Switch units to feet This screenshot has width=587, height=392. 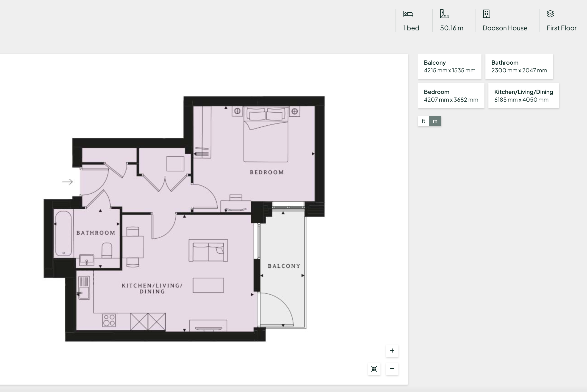point(423,121)
